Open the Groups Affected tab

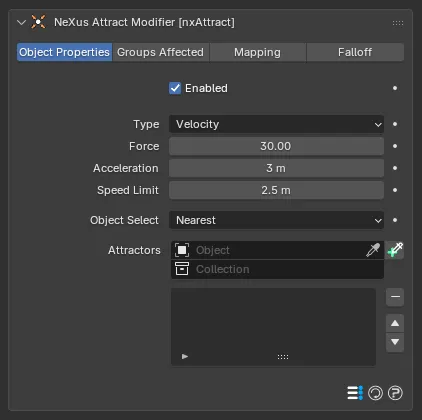point(160,52)
